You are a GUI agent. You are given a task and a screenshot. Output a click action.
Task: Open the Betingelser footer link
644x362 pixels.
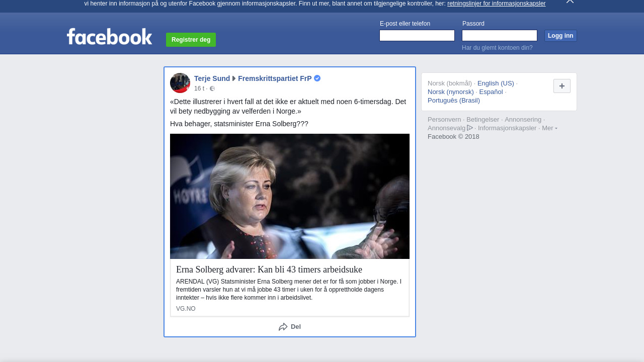483,120
